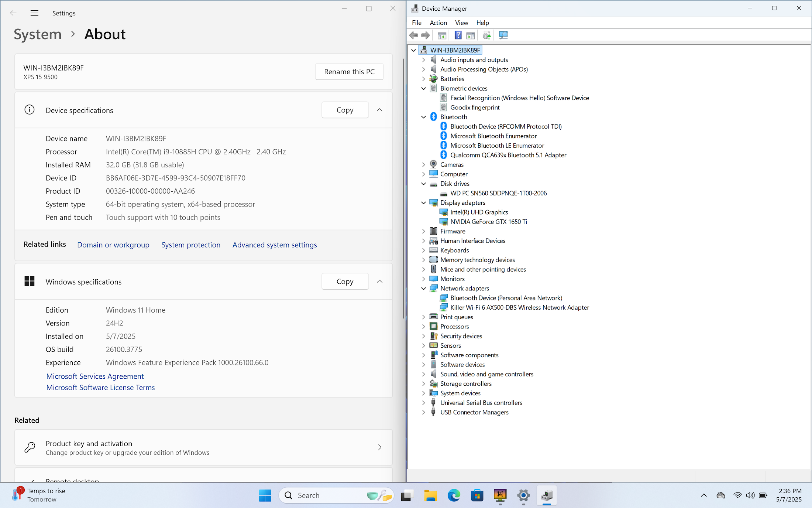Open Product key and activation settings

pos(203,447)
